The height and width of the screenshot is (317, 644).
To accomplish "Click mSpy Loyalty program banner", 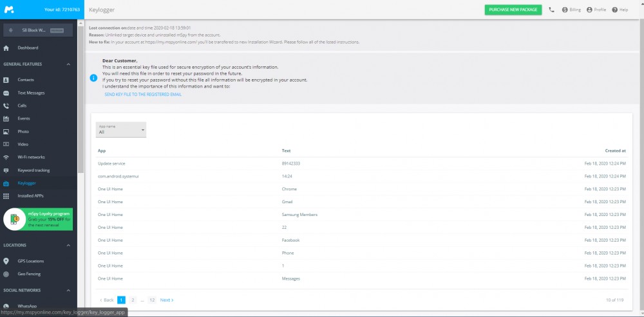I will click(38, 219).
